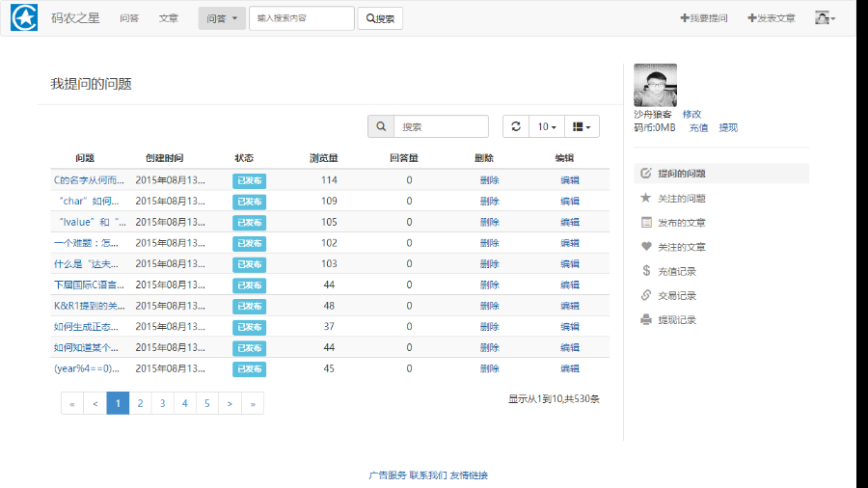Click 我要提问 in the top bar
Image resolution: width=868 pixels, height=488 pixels.
click(704, 18)
